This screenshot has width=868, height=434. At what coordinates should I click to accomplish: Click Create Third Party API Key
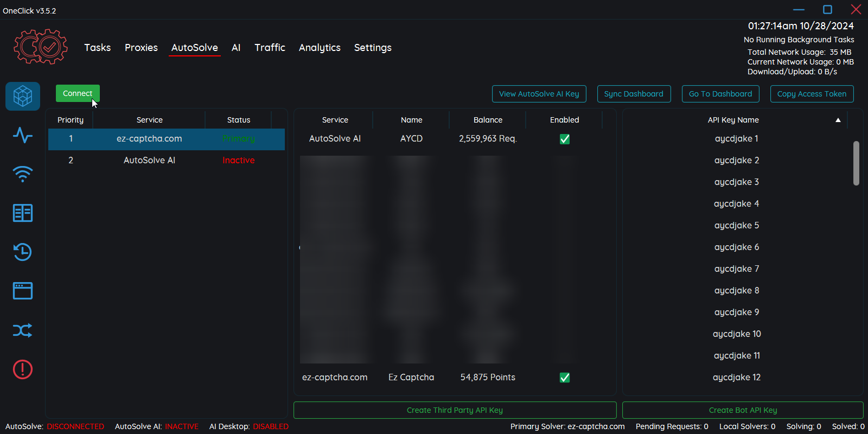(x=455, y=410)
